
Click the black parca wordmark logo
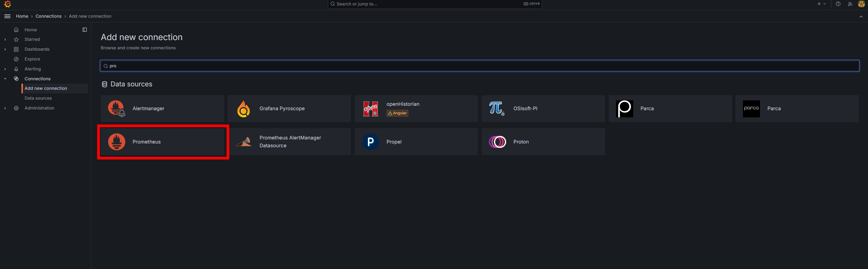click(x=751, y=108)
